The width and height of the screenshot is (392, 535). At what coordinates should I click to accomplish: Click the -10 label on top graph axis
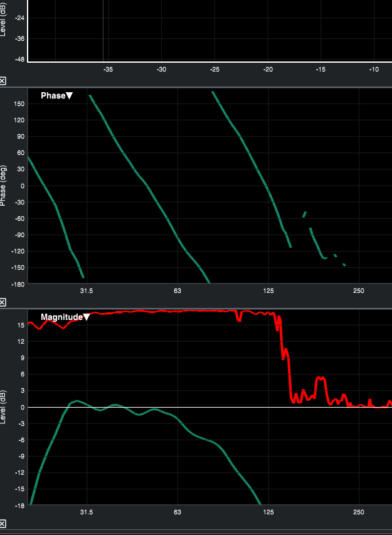(374, 70)
